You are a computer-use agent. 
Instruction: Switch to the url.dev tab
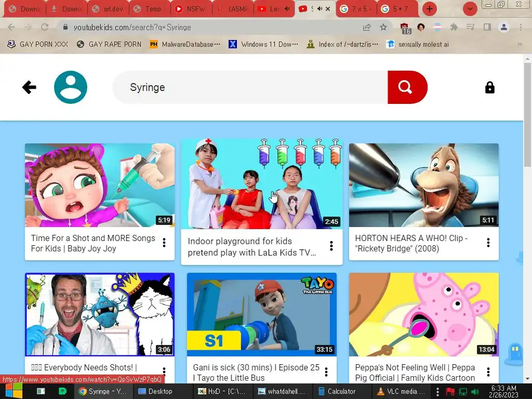pos(108,9)
